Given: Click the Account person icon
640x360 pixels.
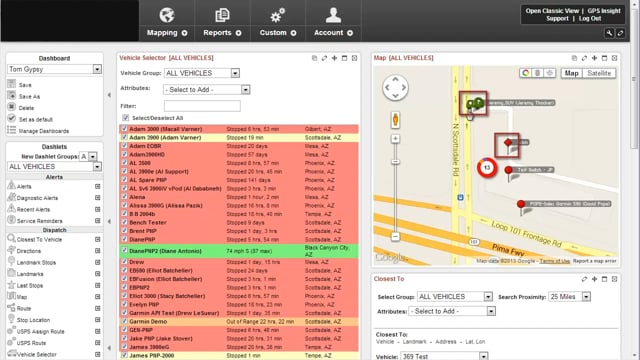Looking at the screenshot, I should 333,16.
